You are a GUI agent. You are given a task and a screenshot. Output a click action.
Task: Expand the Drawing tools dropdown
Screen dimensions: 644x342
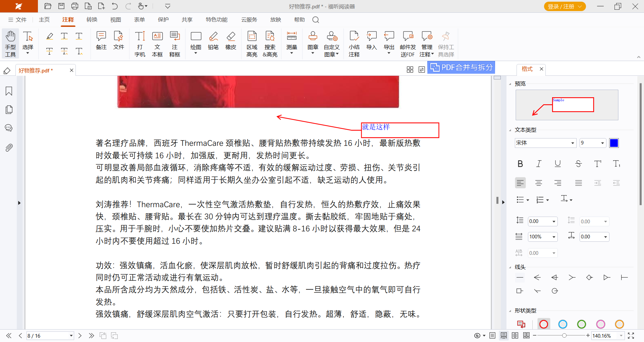(x=196, y=53)
